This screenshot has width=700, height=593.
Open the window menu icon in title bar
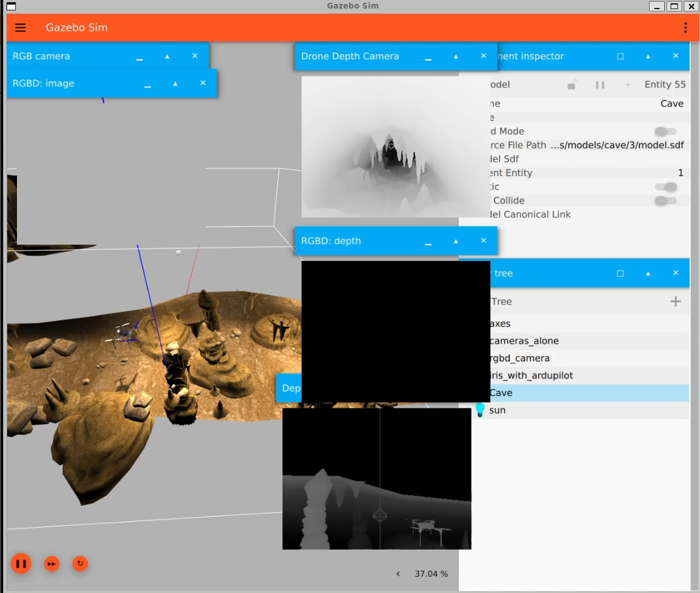tap(11, 7)
